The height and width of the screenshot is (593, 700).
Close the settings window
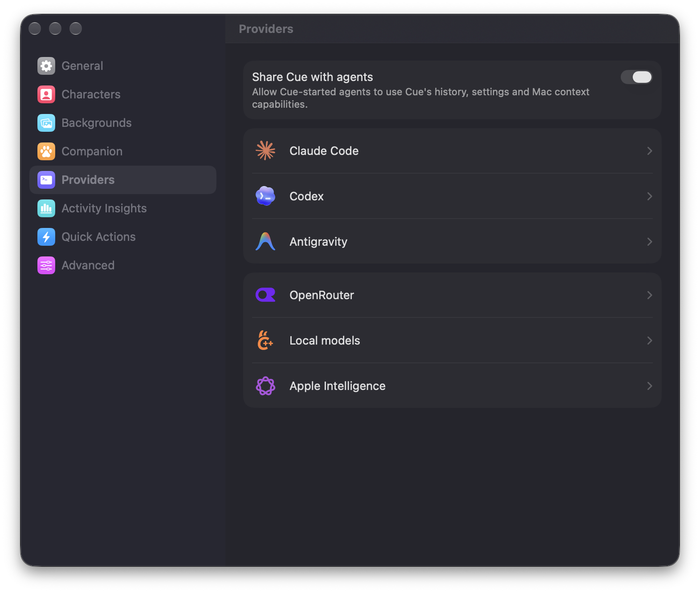click(x=35, y=28)
